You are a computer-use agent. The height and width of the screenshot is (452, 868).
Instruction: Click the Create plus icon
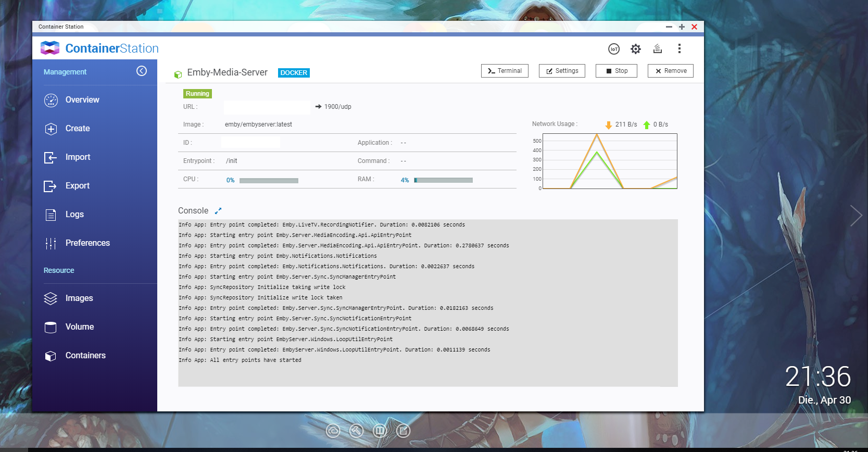click(51, 129)
